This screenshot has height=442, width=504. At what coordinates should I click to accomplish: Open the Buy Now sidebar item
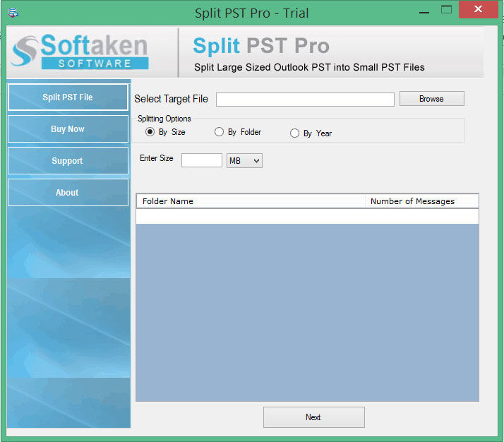click(x=68, y=129)
